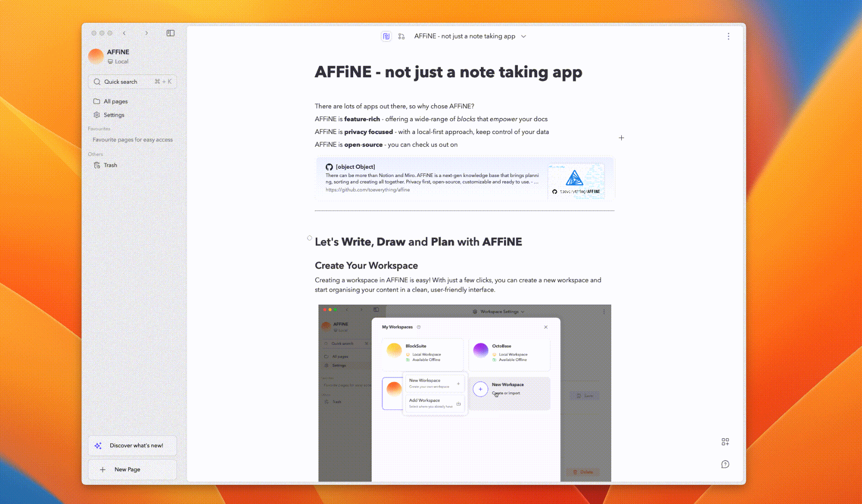The height and width of the screenshot is (504, 862).
Task: Open the widgets grid icon at bottom right
Action: [x=725, y=442]
